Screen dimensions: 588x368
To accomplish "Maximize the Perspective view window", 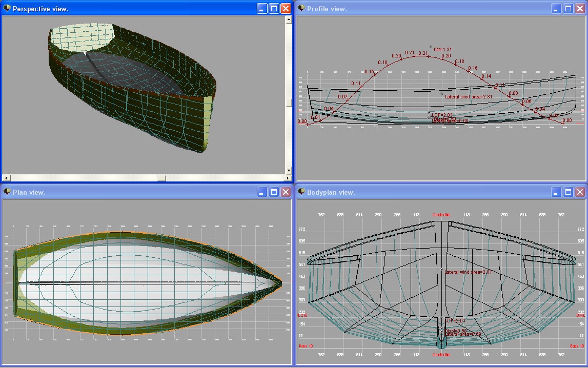I will 274,8.
